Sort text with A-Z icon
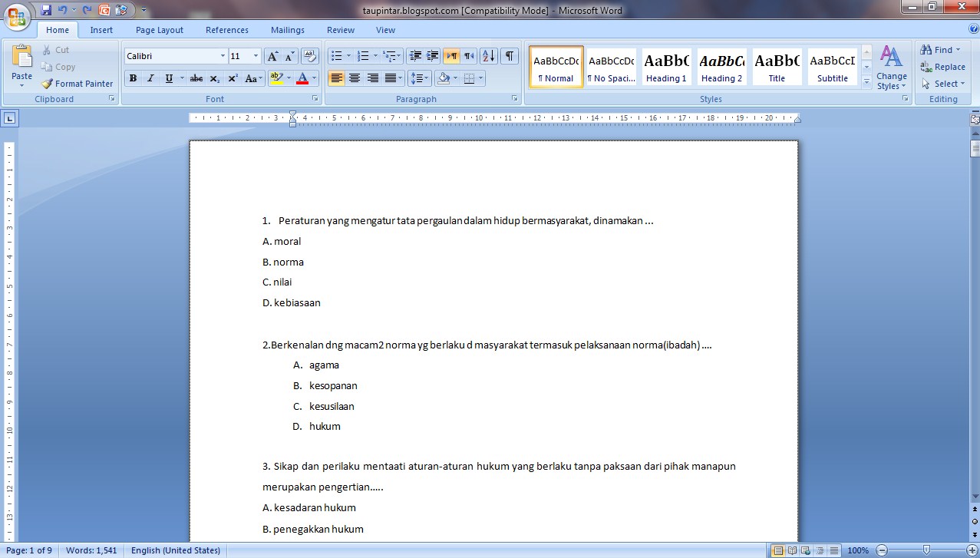This screenshot has height=558, width=980. [489, 56]
